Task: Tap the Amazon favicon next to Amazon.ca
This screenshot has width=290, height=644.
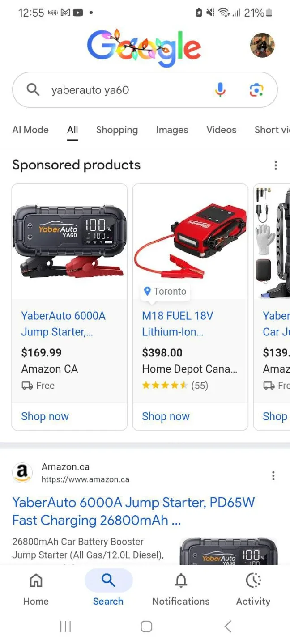Action: point(22,473)
